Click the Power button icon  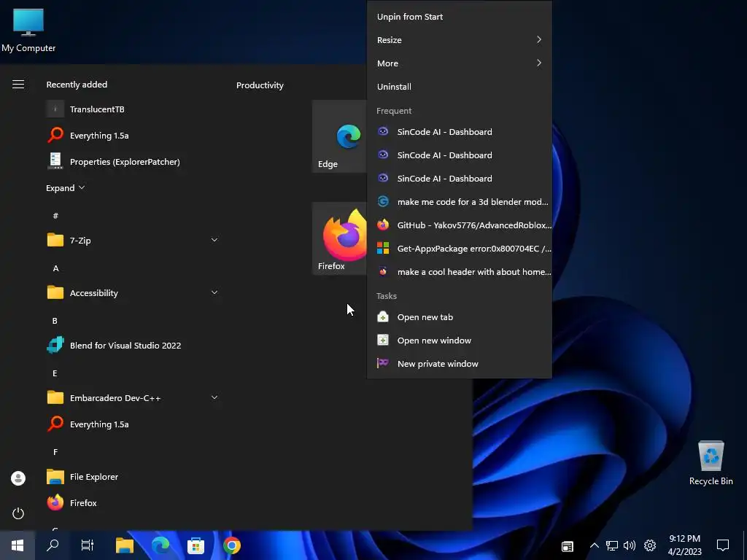click(x=18, y=513)
